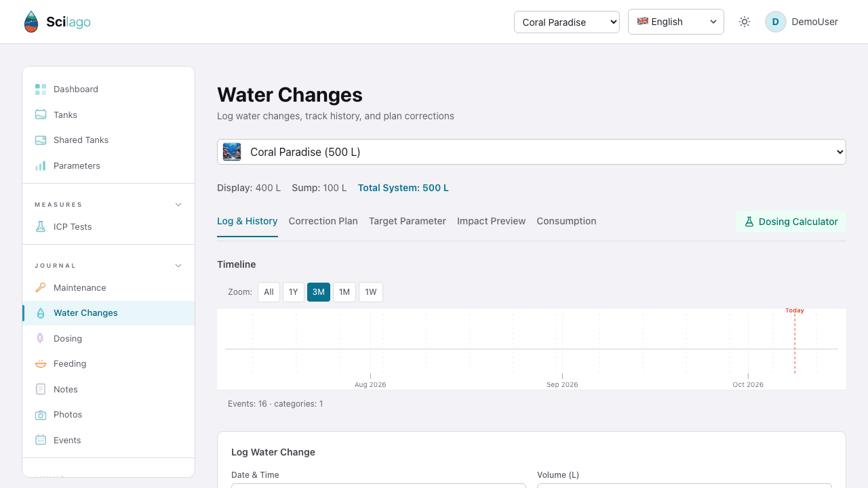Click the Photos camera icon
868x488 pixels.
[x=41, y=415]
